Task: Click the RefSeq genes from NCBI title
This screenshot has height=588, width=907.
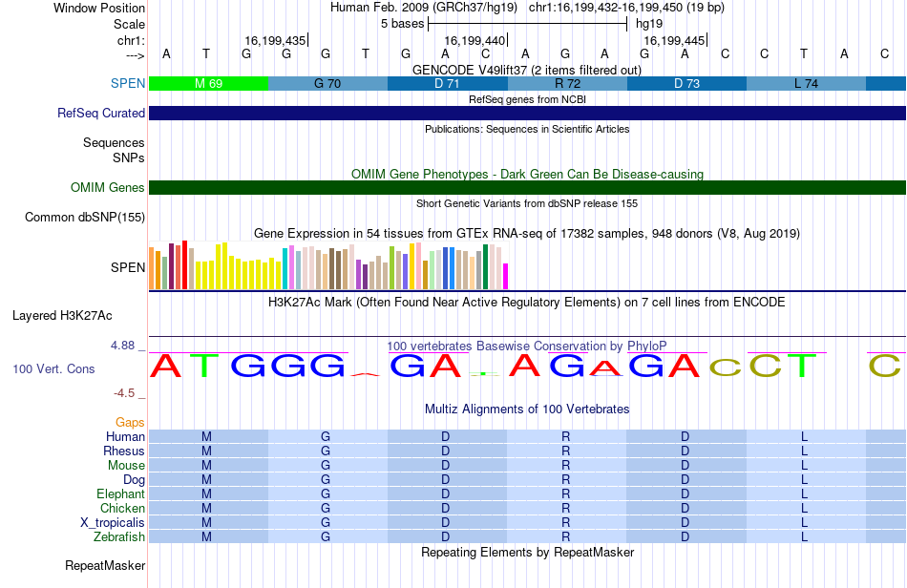Action: click(527, 99)
